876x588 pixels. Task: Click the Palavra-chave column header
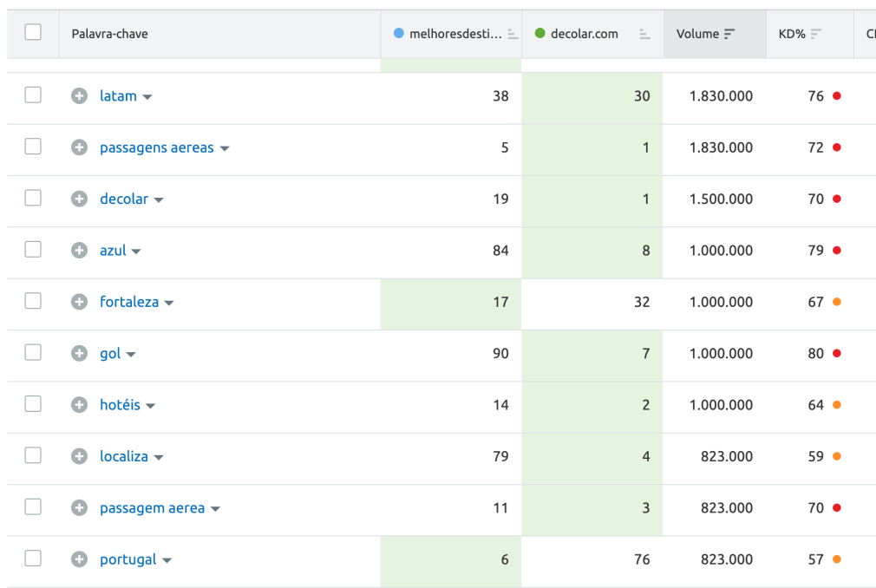(x=109, y=34)
